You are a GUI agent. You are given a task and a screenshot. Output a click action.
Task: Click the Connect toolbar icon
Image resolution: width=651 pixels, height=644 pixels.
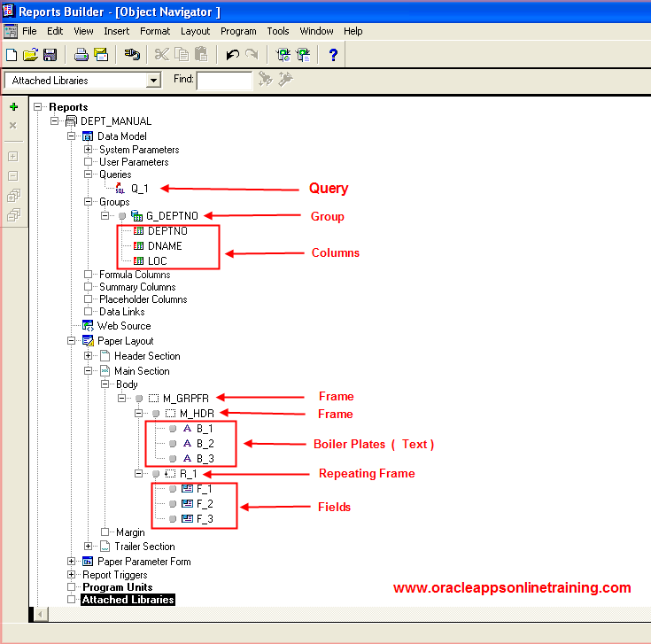coord(132,54)
